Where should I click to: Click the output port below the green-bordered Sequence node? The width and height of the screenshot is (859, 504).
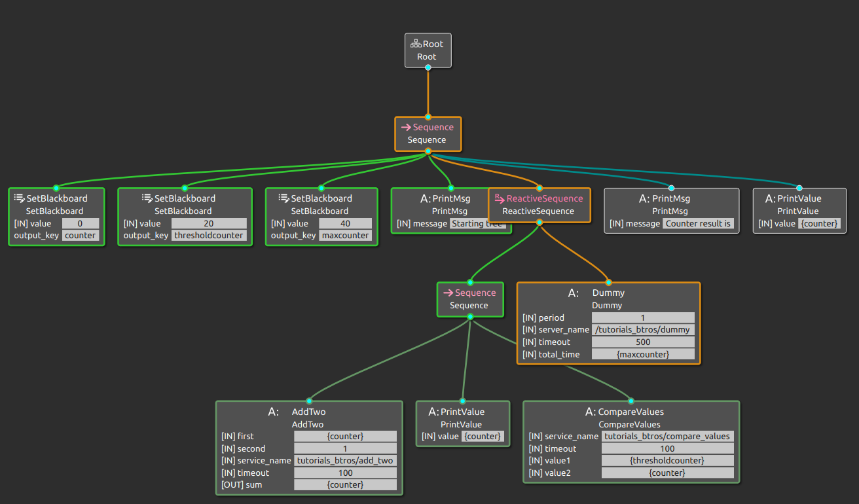[469, 317]
